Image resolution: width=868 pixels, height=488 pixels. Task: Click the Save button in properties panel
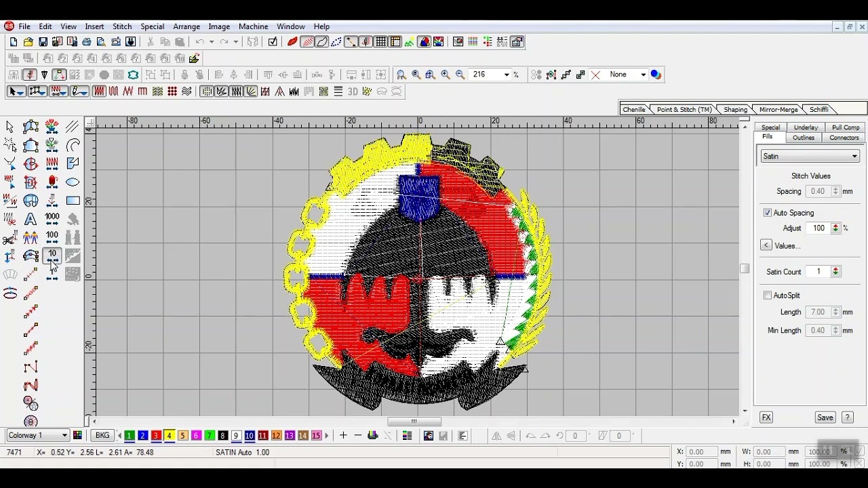pyautogui.click(x=825, y=418)
